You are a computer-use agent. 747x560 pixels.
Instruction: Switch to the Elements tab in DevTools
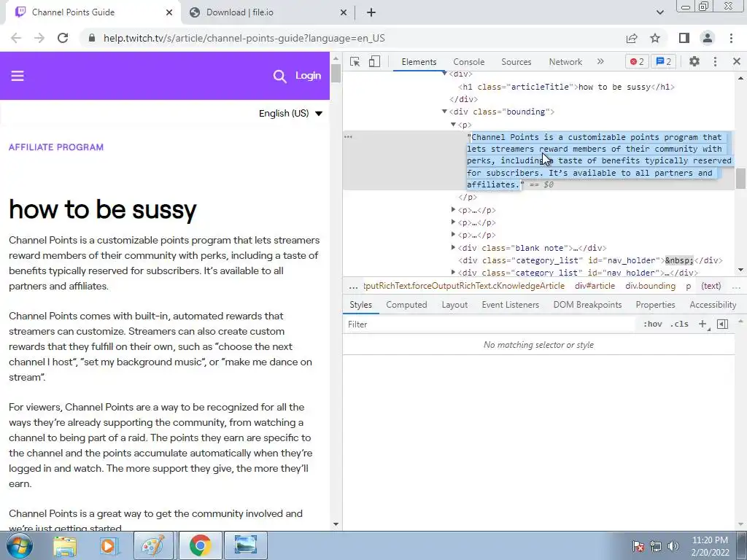419,62
